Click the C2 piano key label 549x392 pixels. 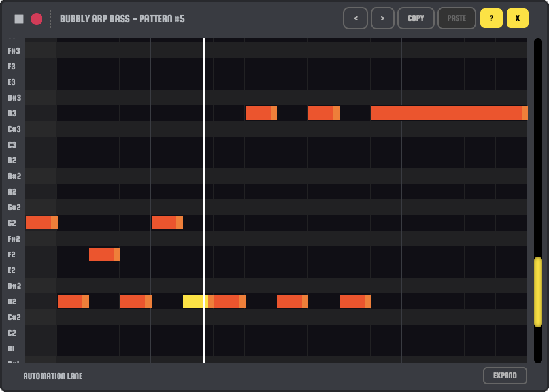[12, 333]
